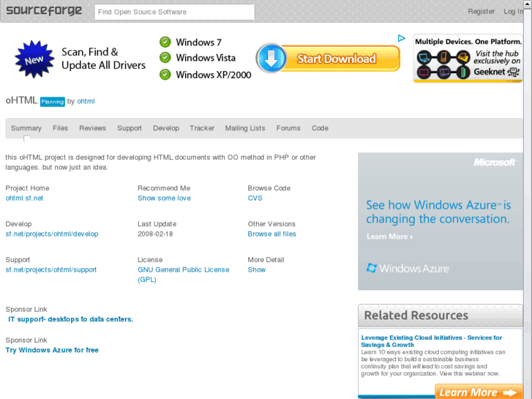This screenshot has width=532, height=399.
Task: Click the Planning status badge
Action: point(53,102)
